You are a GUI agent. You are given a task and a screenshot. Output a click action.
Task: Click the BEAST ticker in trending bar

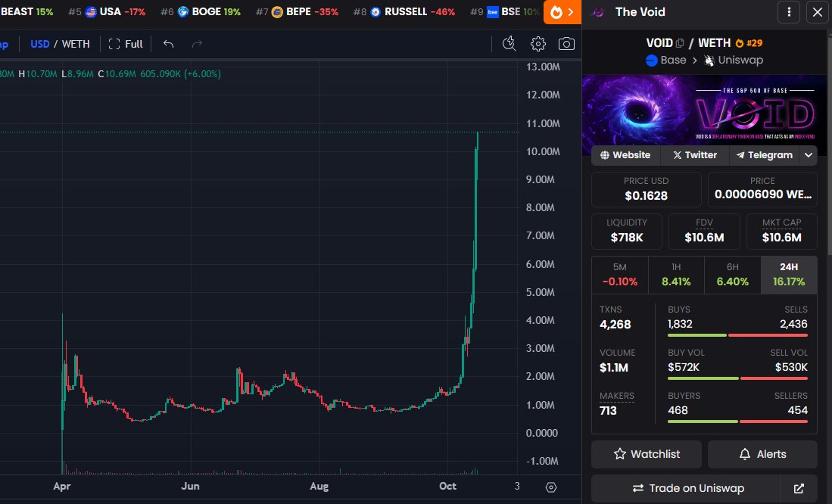coord(26,11)
